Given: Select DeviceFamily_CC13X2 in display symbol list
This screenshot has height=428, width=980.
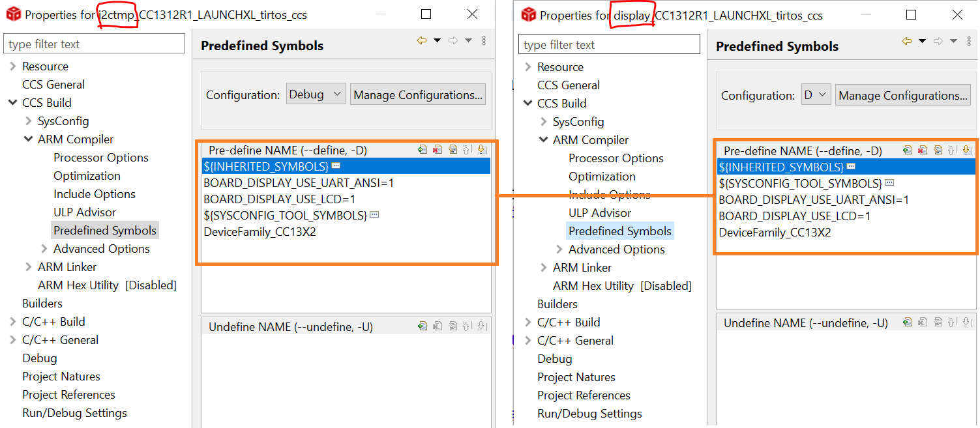Looking at the screenshot, I should [x=775, y=232].
